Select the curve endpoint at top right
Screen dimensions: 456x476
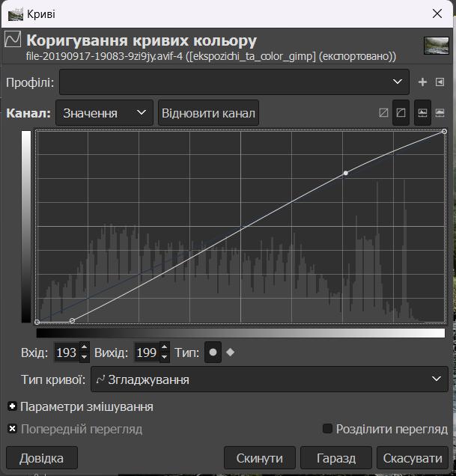[x=444, y=132]
